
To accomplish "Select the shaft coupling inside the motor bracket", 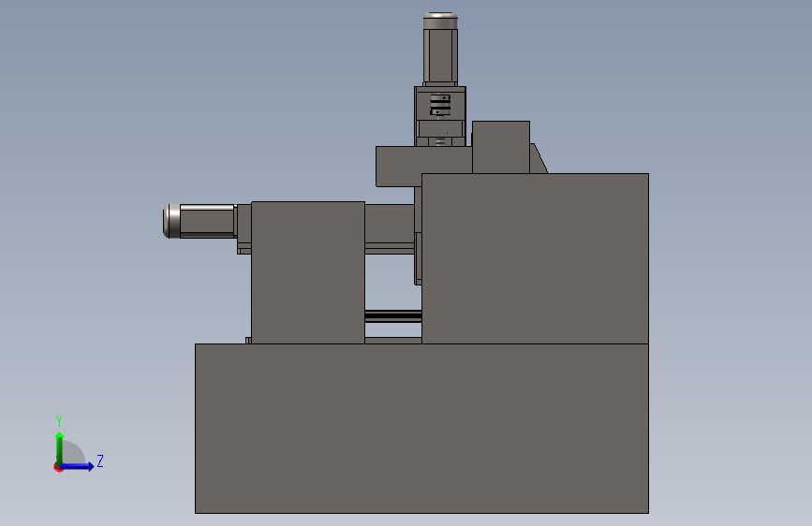I will pos(440,105).
